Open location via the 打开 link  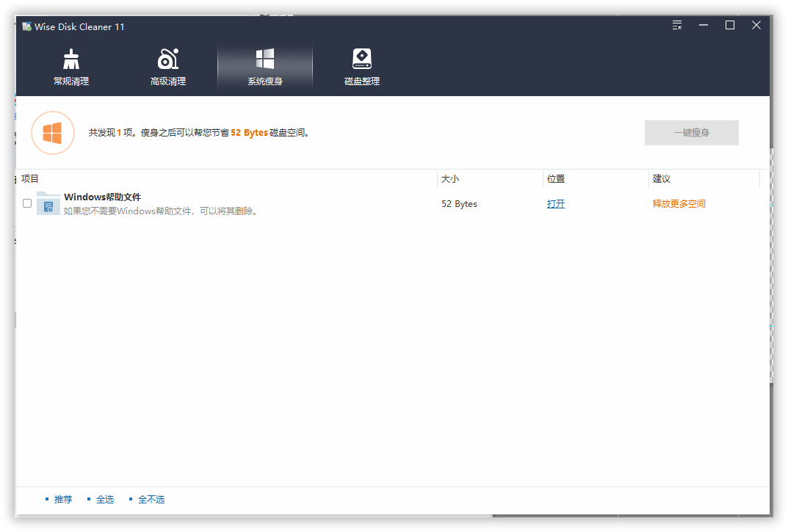point(556,203)
